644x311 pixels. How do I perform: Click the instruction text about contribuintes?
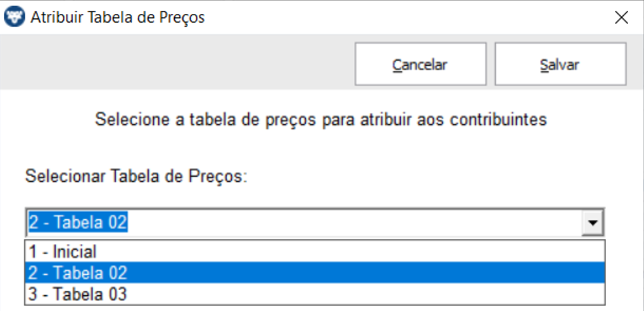click(x=321, y=120)
